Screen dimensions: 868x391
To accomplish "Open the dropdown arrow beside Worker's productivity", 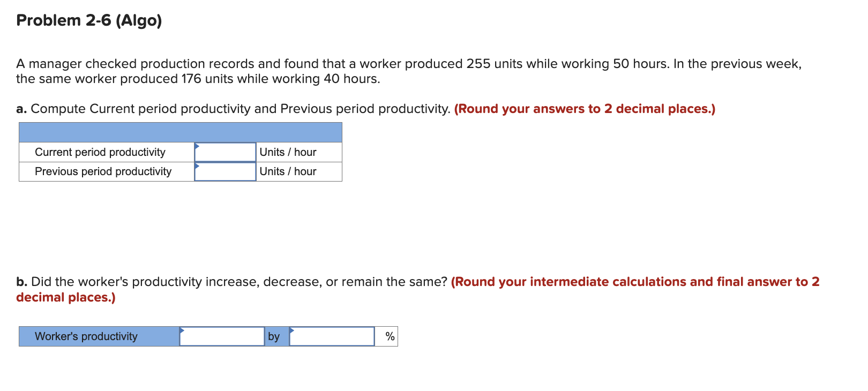I will click(x=183, y=330).
